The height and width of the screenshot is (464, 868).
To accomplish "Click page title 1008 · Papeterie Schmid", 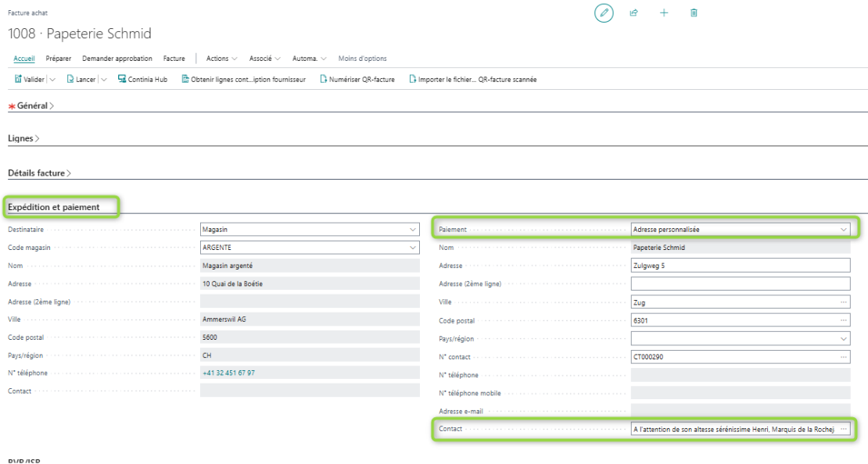I will tap(80, 34).
